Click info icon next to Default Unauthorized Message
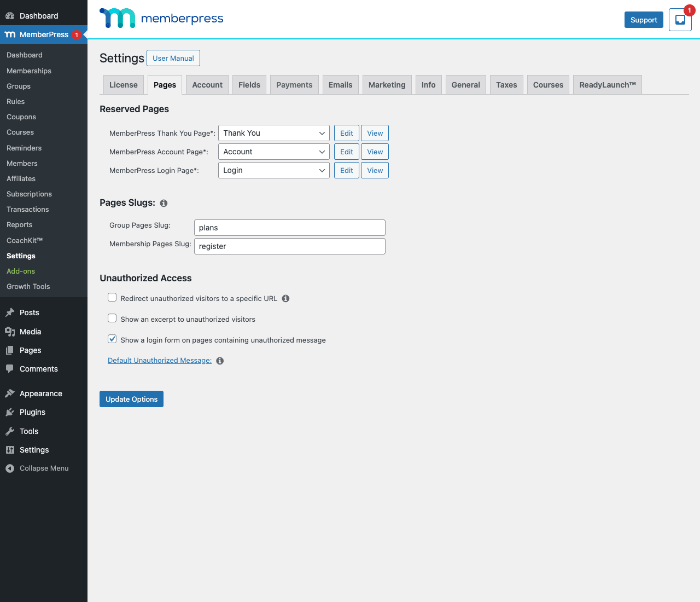Screen dimensions: 700x602 click(220, 361)
